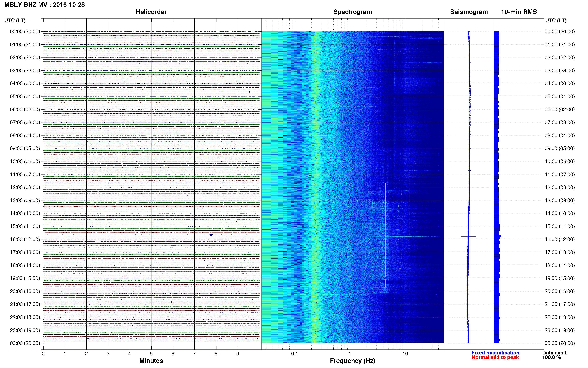Select the 'Seismogram' panel heading

[469, 12]
